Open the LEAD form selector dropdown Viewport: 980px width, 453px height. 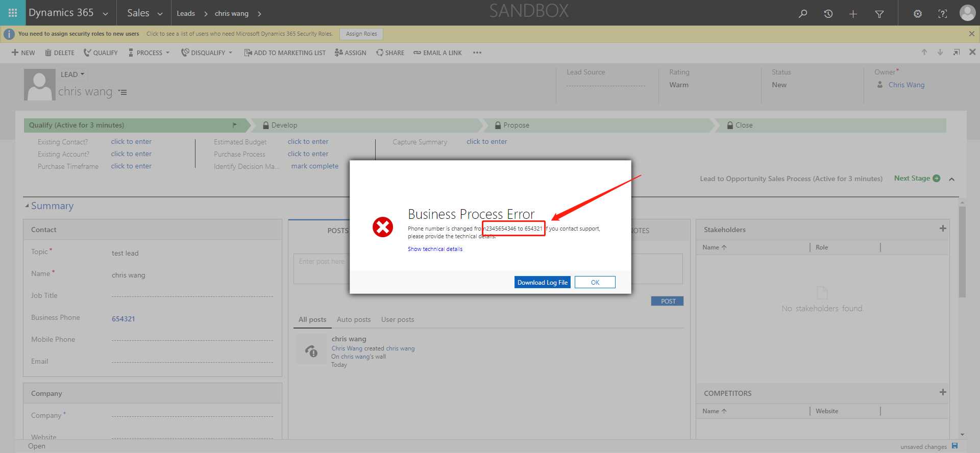[72, 74]
